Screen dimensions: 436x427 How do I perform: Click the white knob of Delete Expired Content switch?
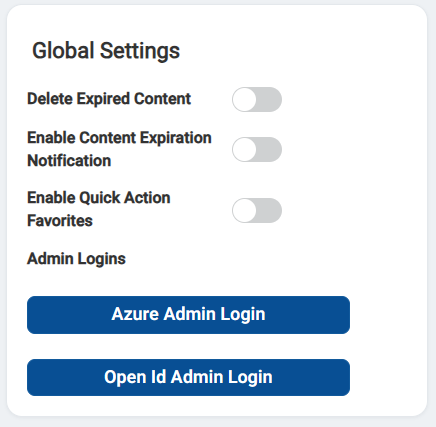244,99
